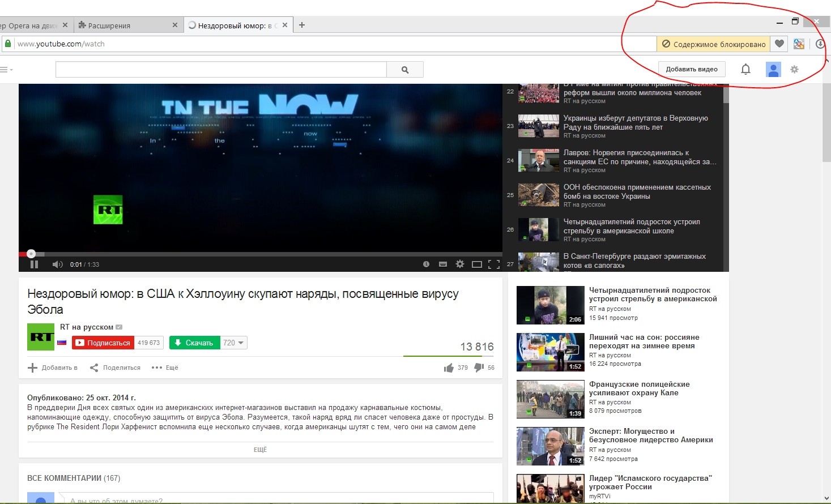Focus the YouTube search field
The image size is (831, 504).
tap(221, 70)
